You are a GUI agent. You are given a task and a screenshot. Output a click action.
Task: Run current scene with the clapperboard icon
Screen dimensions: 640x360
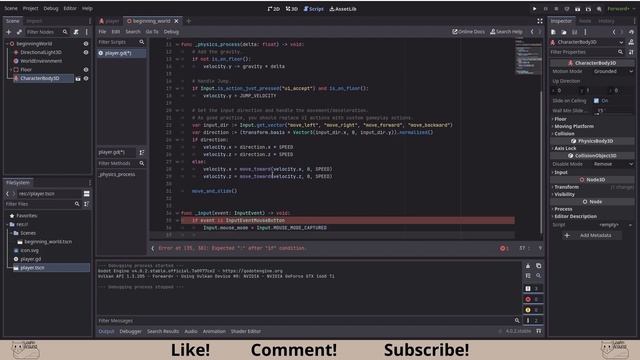tap(577, 9)
